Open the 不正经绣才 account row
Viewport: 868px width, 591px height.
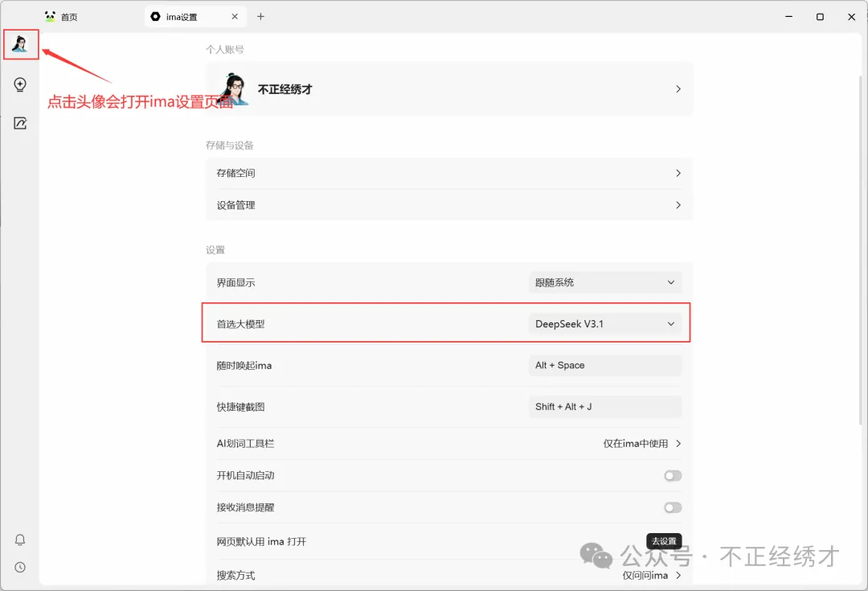tap(449, 89)
